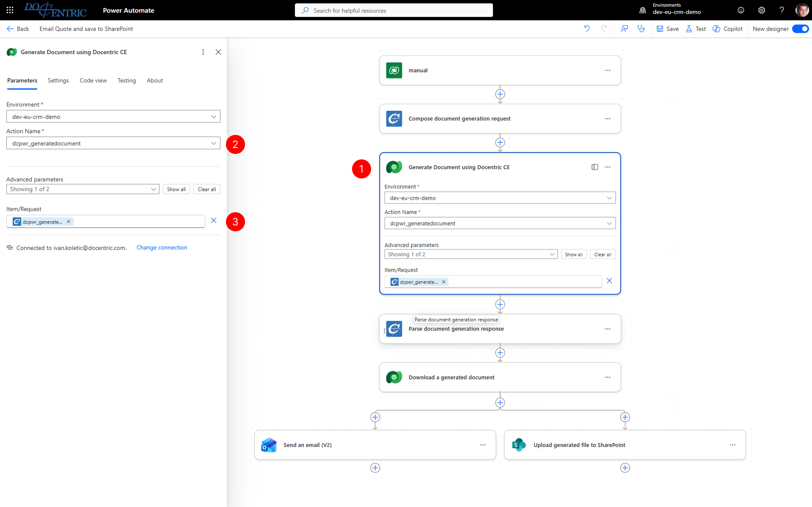Open the app launcher waffle icon
812x507 pixels.
(10, 10)
